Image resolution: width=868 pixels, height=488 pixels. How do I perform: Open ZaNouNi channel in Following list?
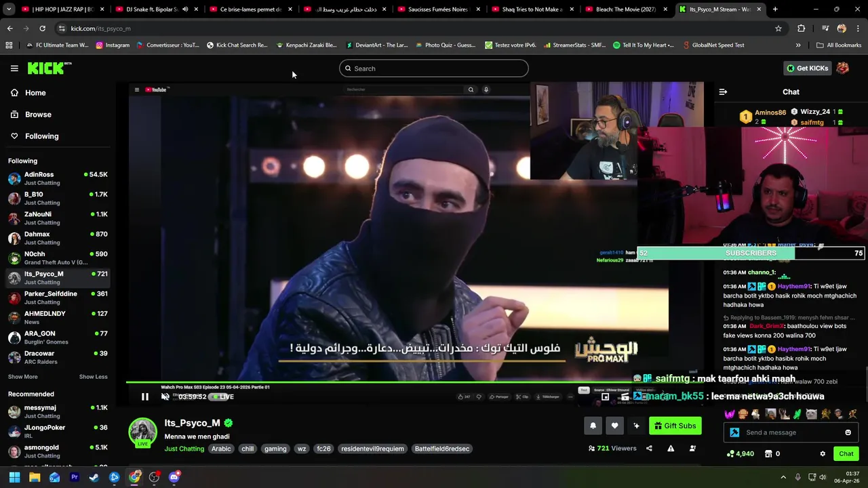58,218
